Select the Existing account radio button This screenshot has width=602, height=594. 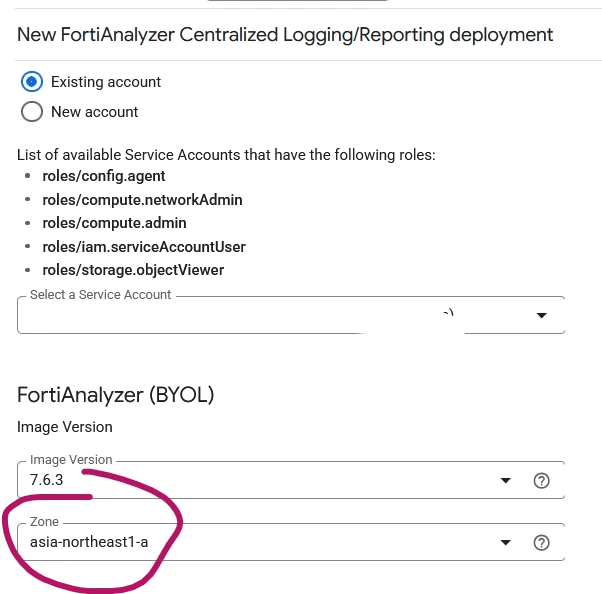pyautogui.click(x=31, y=82)
